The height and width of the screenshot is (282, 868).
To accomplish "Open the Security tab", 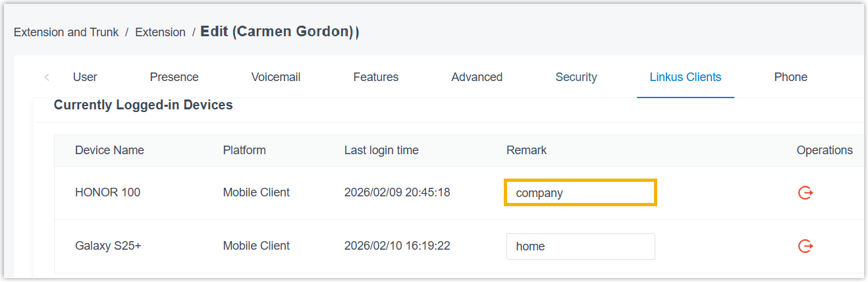I will point(576,77).
